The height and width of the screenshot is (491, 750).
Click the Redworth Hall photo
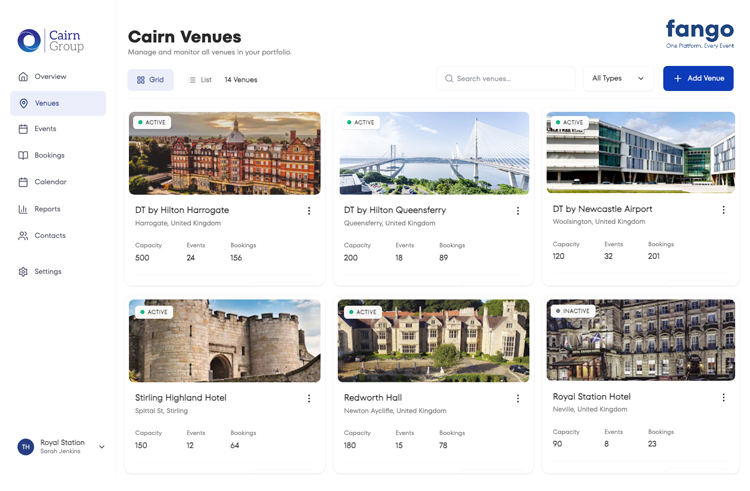pos(434,341)
